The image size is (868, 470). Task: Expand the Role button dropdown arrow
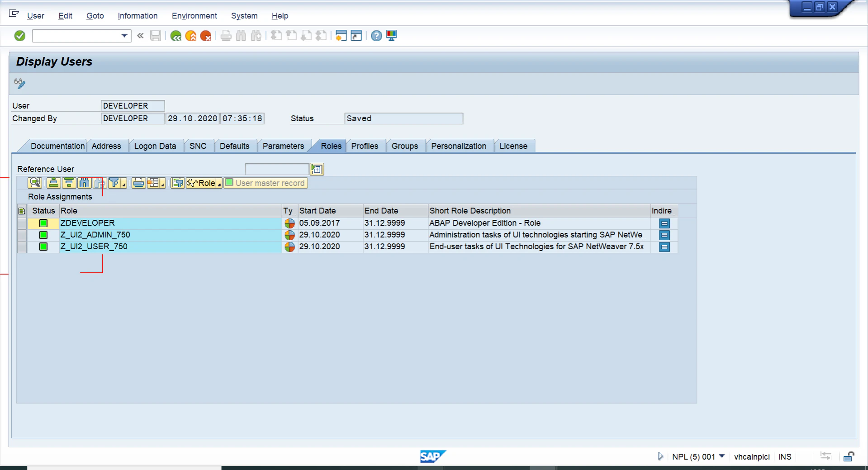click(x=219, y=185)
